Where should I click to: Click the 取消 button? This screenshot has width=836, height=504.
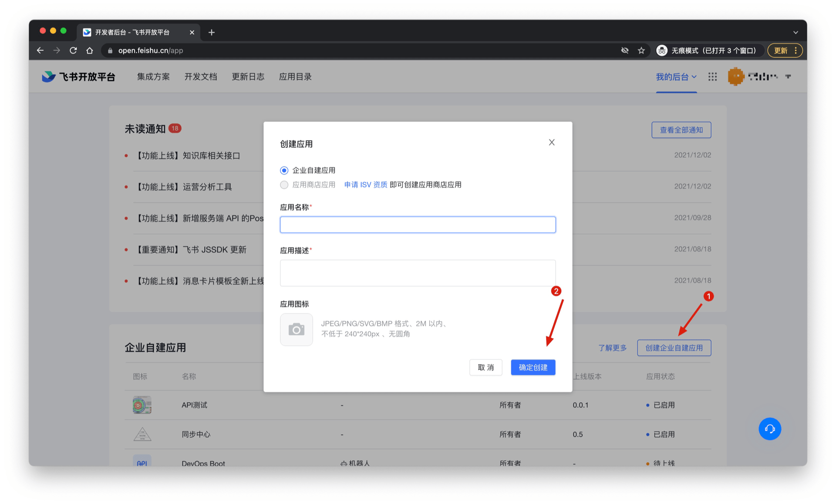tap(485, 367)
